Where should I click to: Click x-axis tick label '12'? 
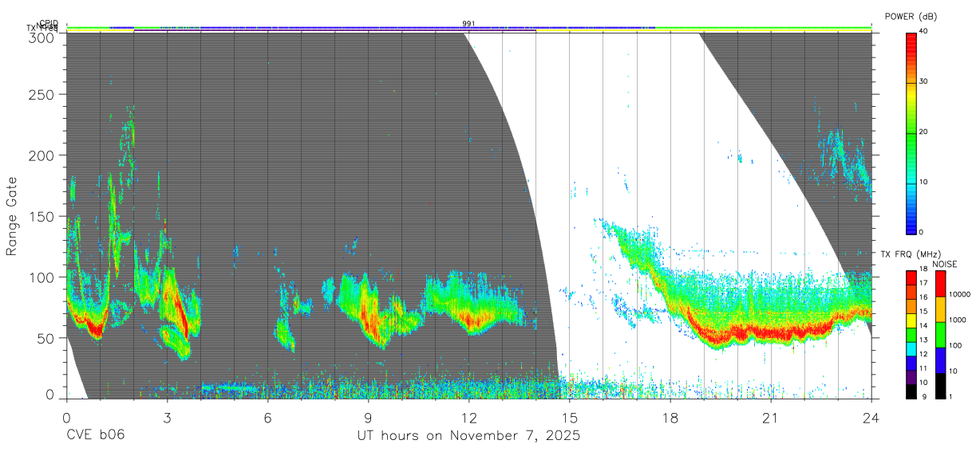pos(468,417)
